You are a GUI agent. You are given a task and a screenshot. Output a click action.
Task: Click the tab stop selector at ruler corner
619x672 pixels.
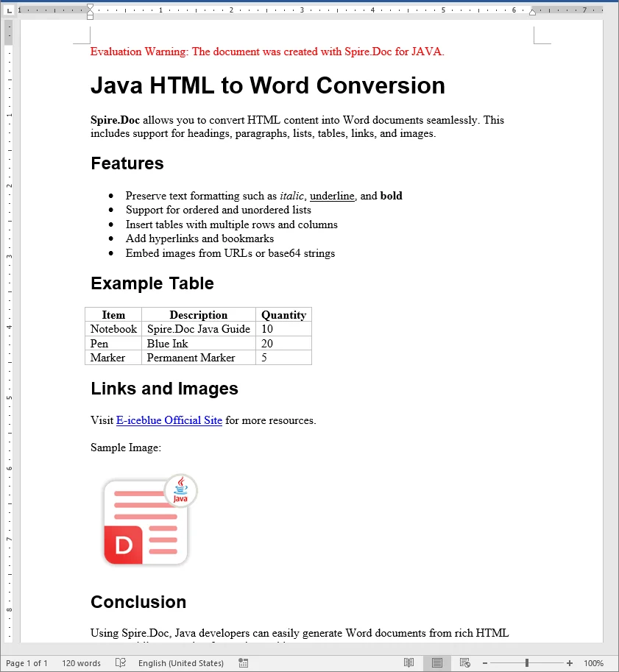[x=8, y=10]
